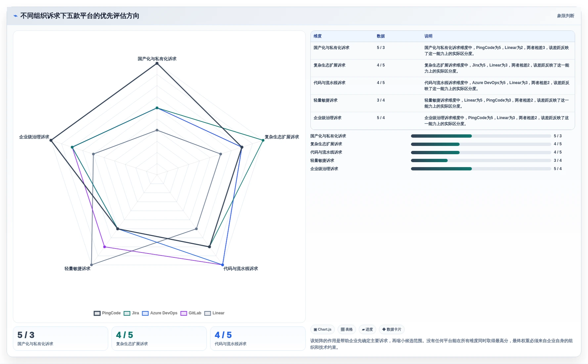The width and height of the screenshot is (588, 364).
Task: Click the footer note paragraph 该矩阵的作用
Action: [x=441, y=344]
